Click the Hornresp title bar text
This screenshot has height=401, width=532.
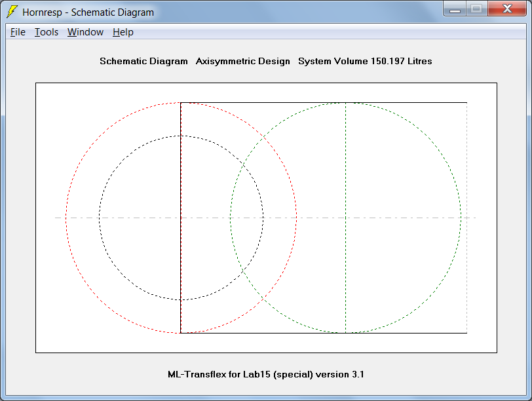click(x=88, y=12)
